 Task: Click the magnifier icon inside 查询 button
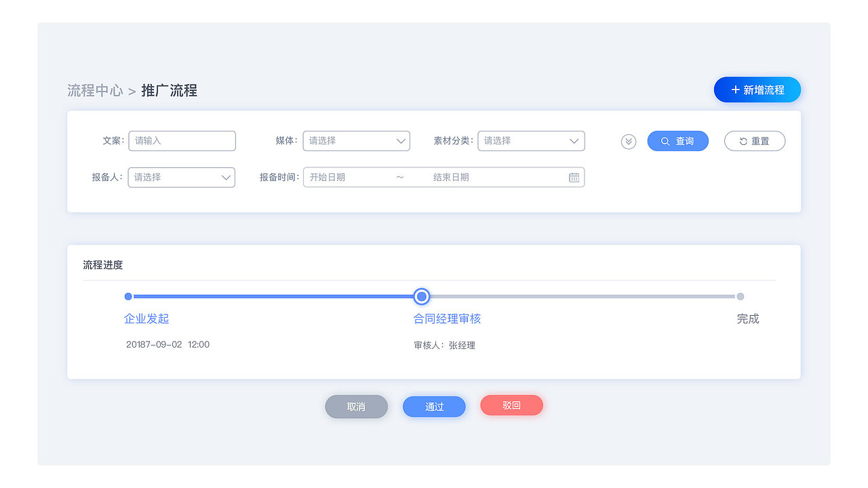point(665,141)
